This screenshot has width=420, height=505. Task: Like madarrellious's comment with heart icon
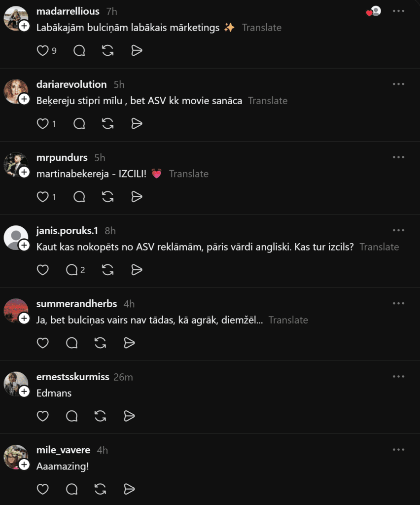[43, 51]
